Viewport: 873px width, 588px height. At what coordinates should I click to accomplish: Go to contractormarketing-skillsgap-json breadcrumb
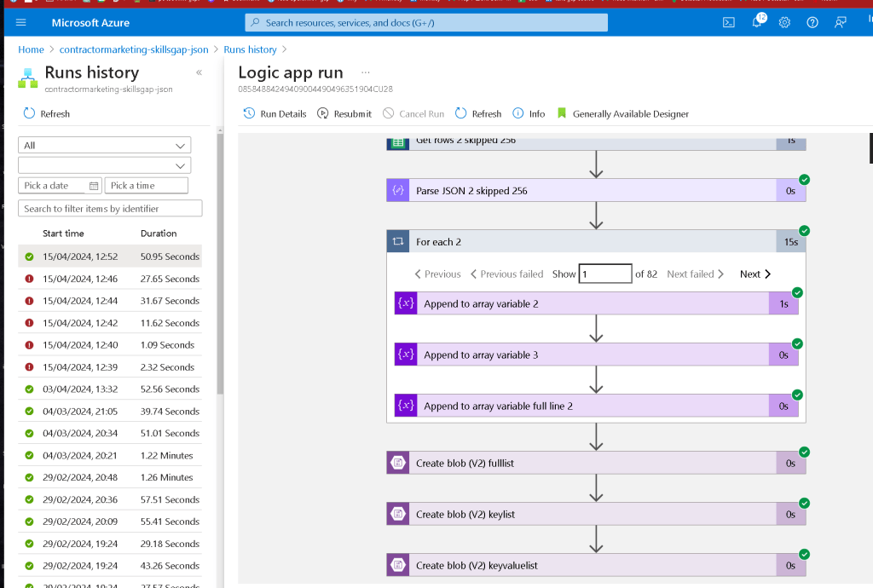pyautogui.click(x=134, y=49)
